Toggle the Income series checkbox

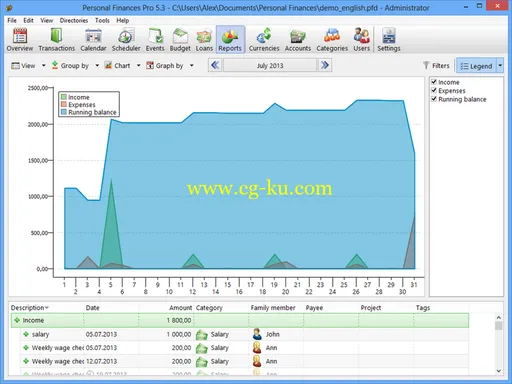pos(434,82)
